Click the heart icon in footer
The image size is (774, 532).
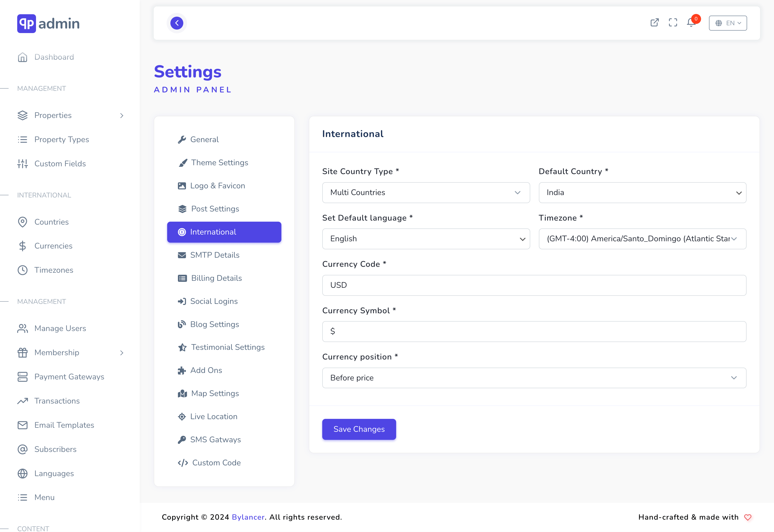coord(748,517)
